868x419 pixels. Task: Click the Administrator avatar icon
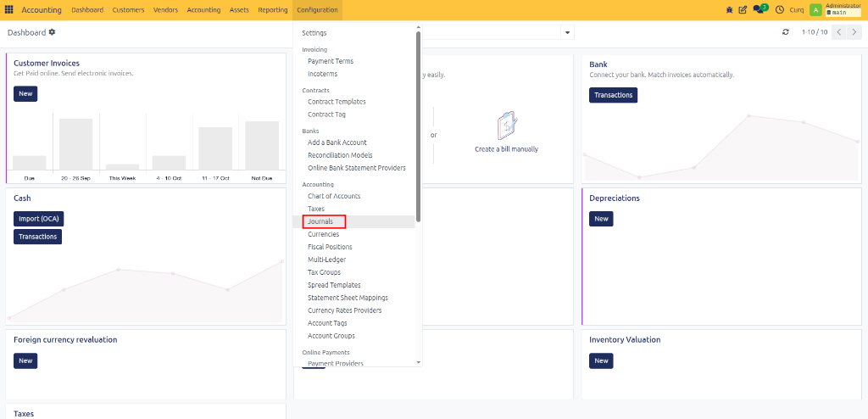pyautogui.click(x=815, y=10)
